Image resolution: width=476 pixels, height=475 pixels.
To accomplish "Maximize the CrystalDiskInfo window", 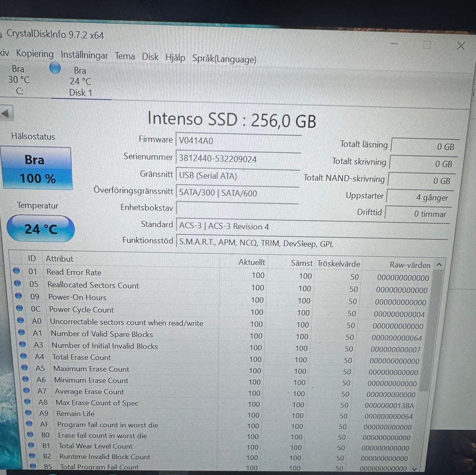I will click(x=427, y=45).
